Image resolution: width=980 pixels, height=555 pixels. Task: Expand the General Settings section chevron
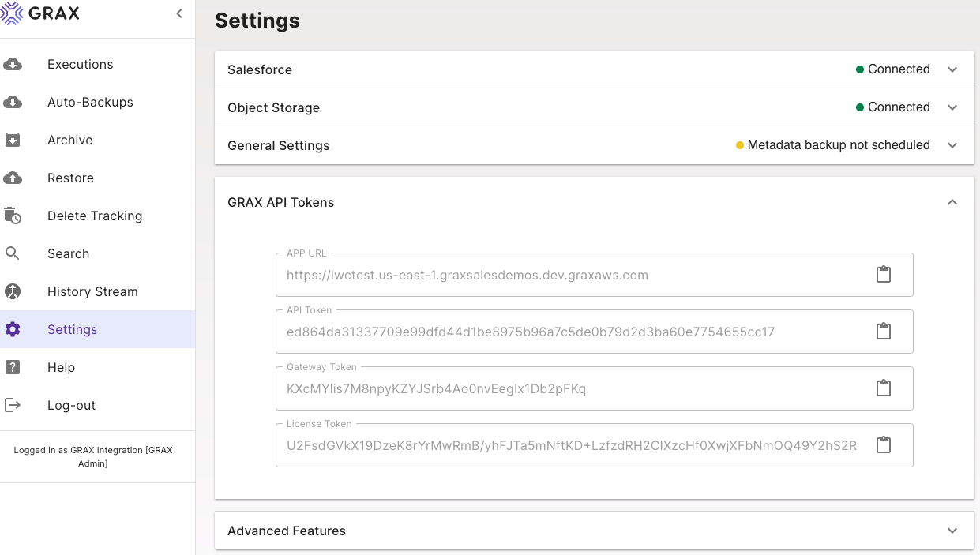tap(952, 145)
